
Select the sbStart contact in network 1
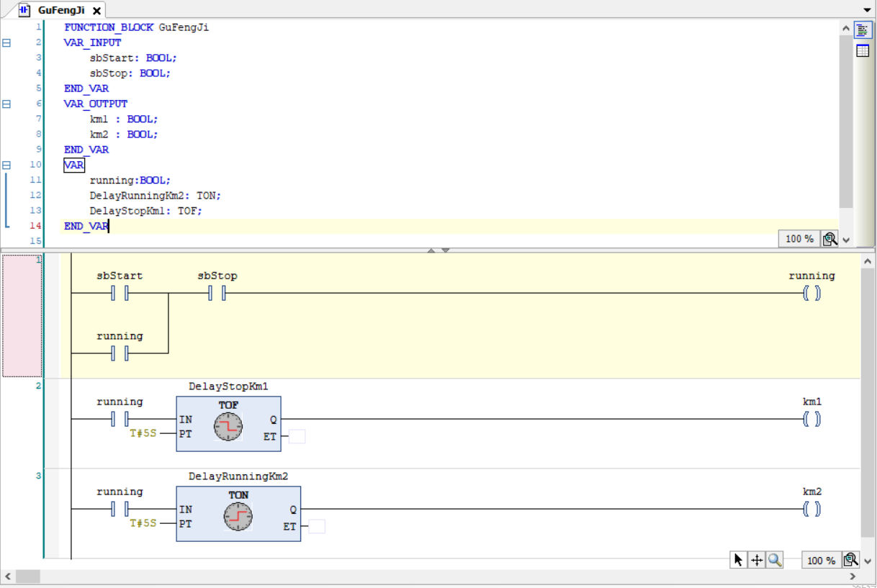click(120, 294)
